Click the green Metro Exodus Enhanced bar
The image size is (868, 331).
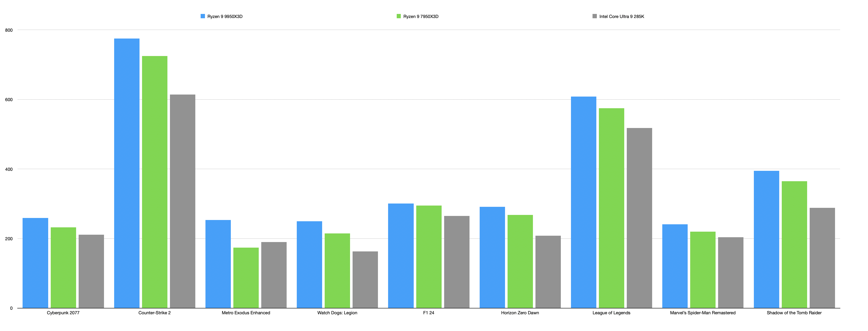[246, 278]
